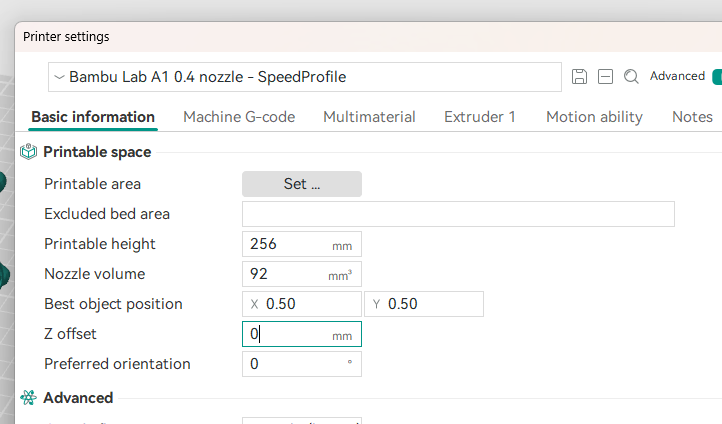Screen dimensions: 722x424
Task: Click the Printable height label
Action: pyautogui.click(x=100, y=244)
